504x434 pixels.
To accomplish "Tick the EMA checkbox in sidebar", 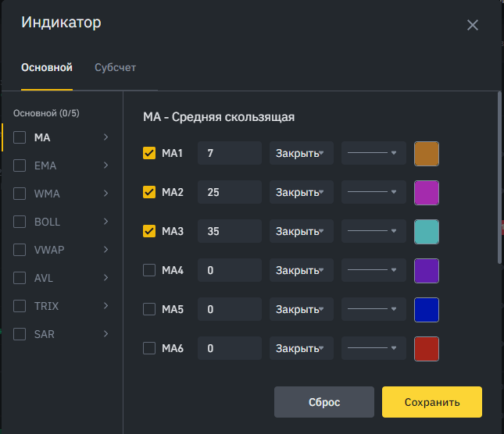I will pos(20,165).
